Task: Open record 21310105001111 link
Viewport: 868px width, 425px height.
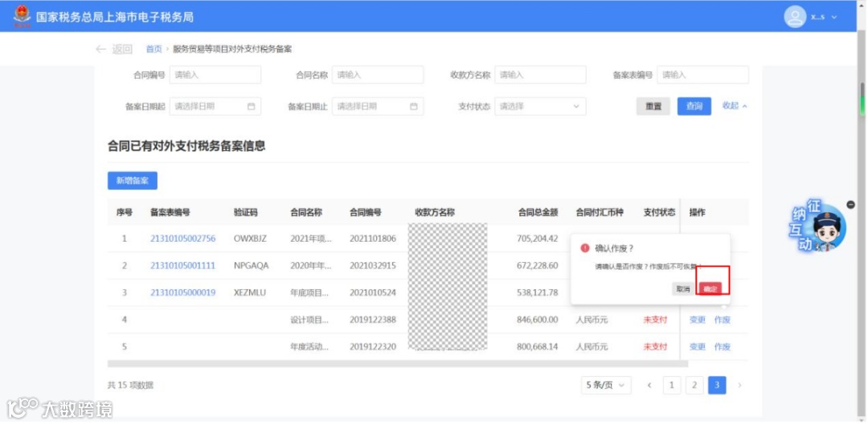Action: pyautogui.click(x=182, y=266)
